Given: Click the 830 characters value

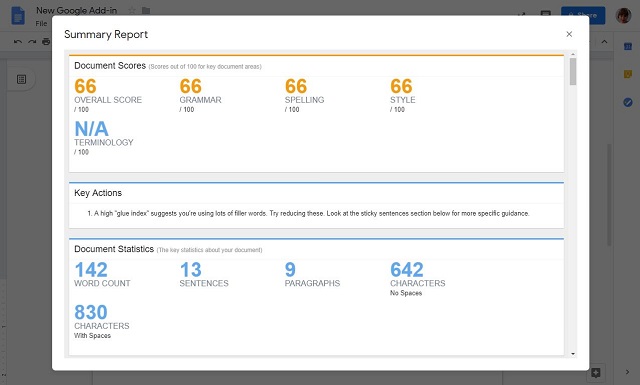Looking at the screenshot, I should (91, 312).
